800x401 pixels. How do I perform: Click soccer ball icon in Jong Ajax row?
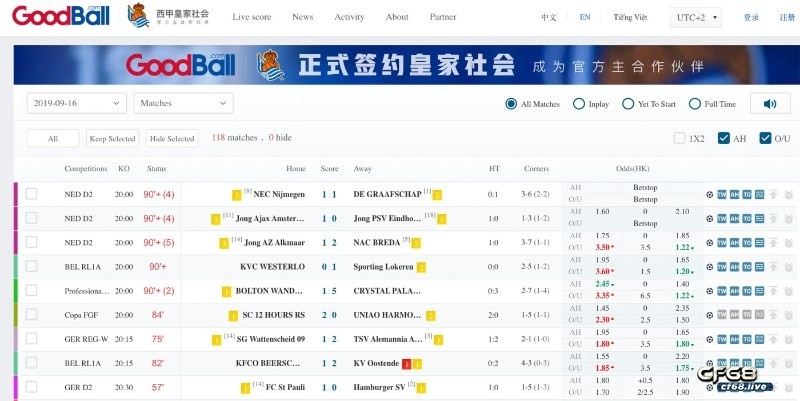click(710, 218)
